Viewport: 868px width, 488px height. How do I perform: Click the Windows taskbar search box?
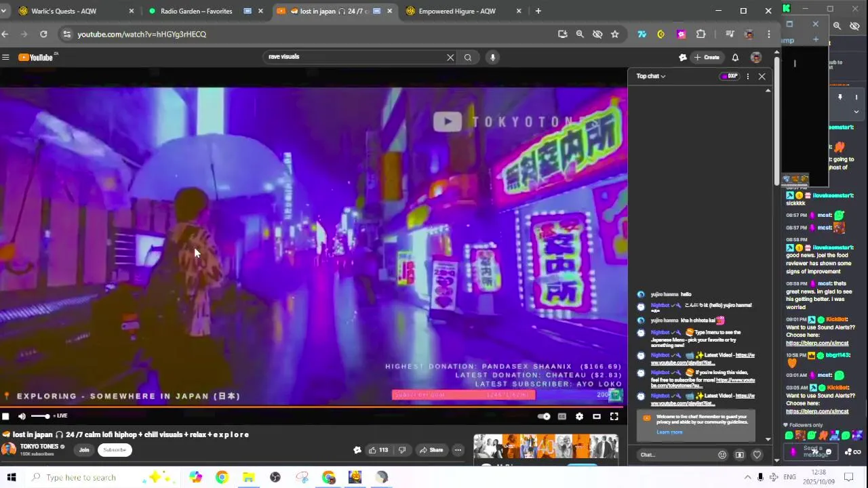click(x=102, y=477)
